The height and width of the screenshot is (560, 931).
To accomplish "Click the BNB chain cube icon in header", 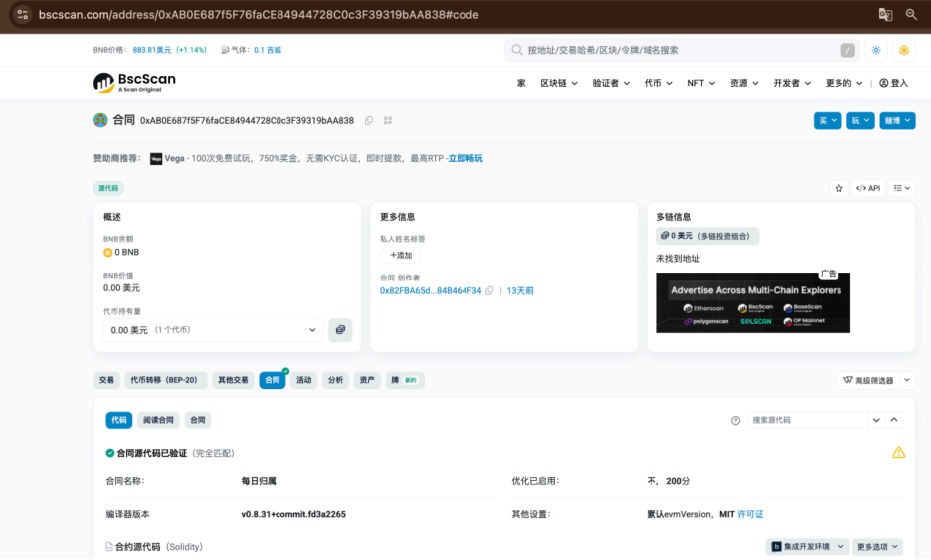I will pos(904,50).
